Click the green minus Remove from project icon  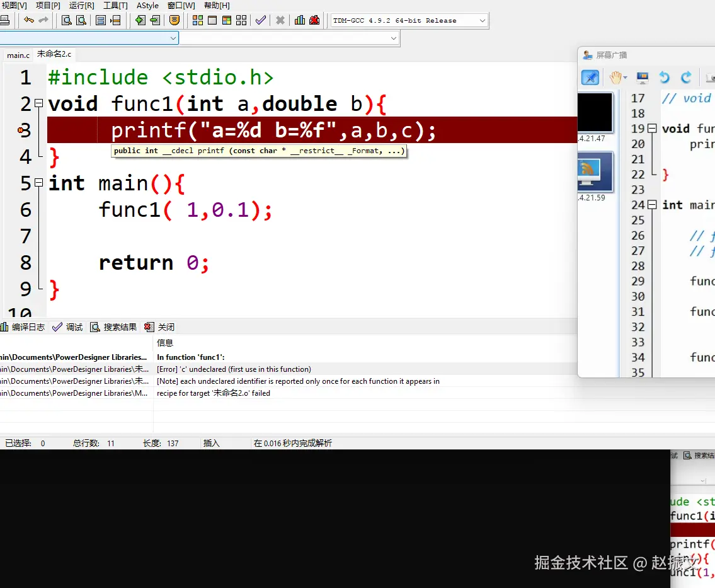(155, 20)
